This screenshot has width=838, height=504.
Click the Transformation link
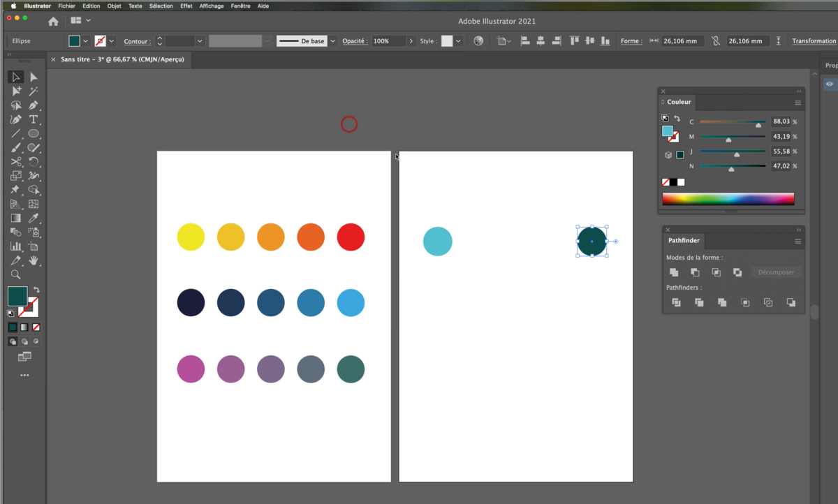814,41
